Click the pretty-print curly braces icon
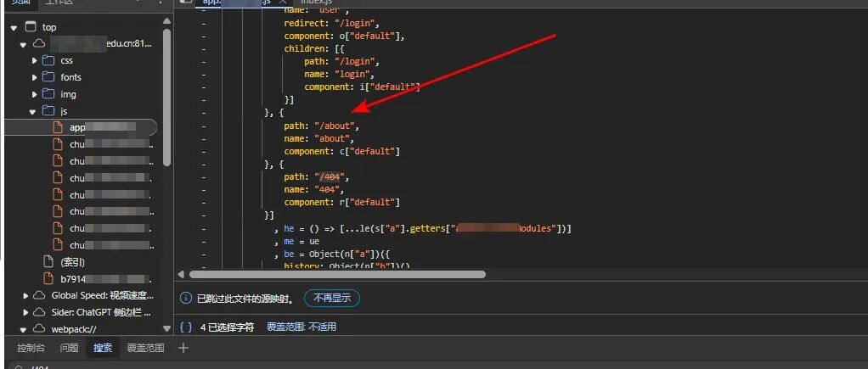 pyautogui.click(x=186, y=327)
